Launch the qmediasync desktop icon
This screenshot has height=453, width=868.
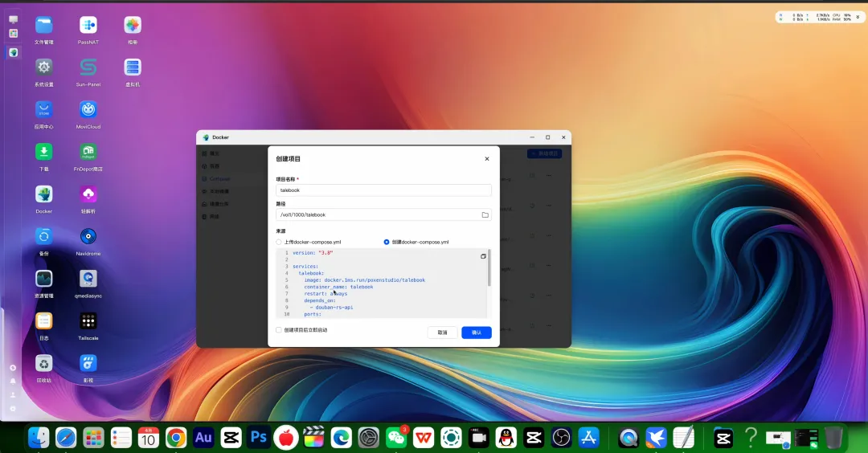[x=88, y=278]
